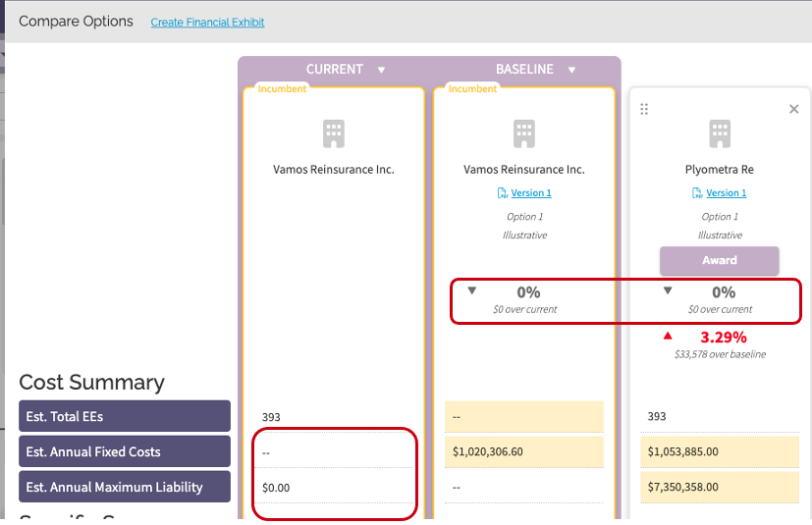Collapse the Baseline 0% over current triangle
The image size is (812, 525).
click(x=471, y=290)
